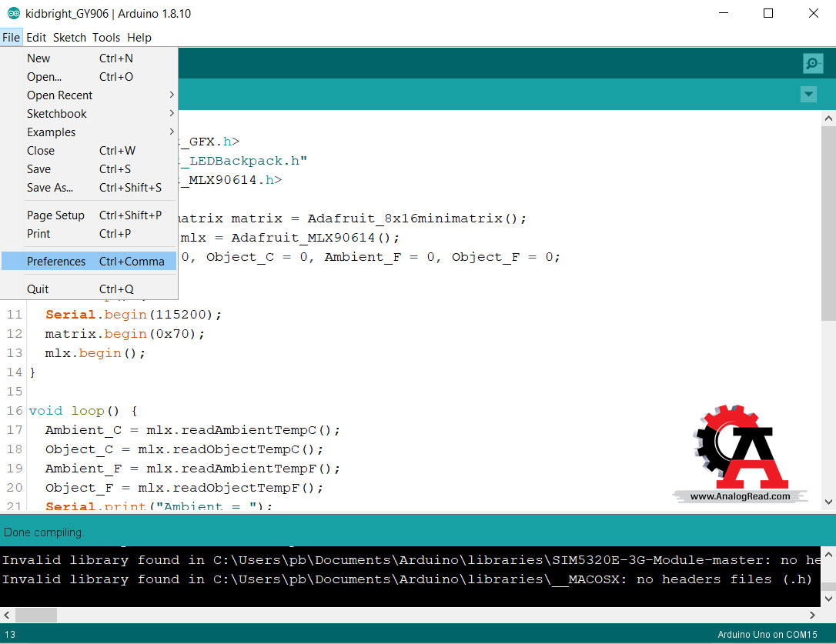Click the editor vertical scrollbar thumb

point(828,223)
